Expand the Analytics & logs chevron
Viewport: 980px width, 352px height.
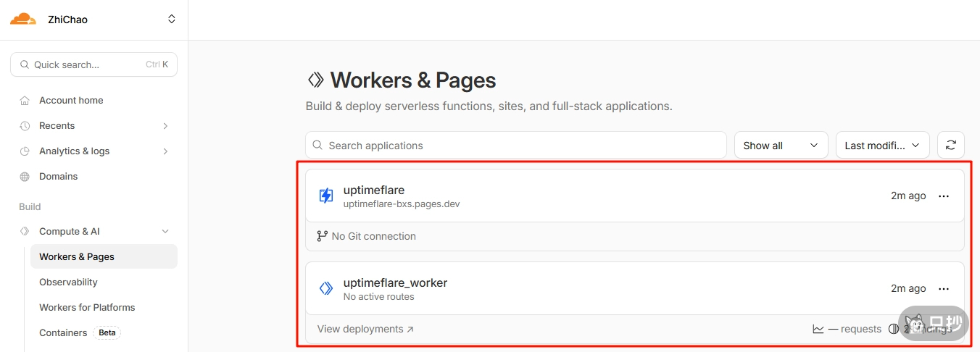[165, 151]
